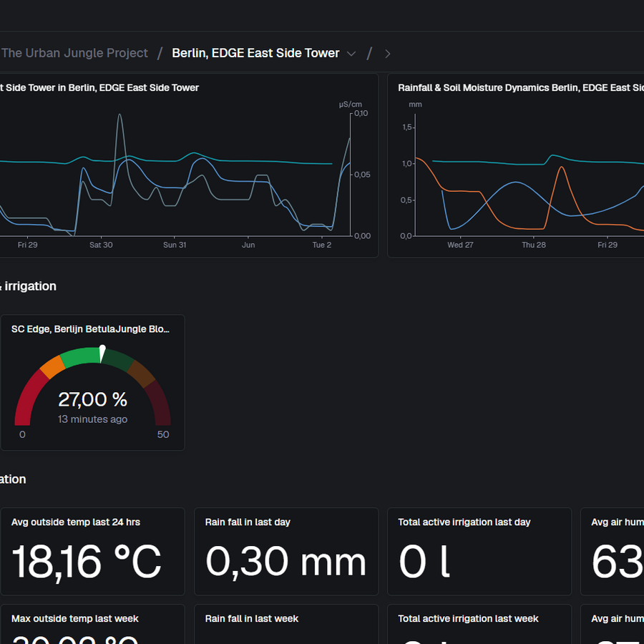Viewport: 644px width, 644px height.
Task: Open the Avg outside temp last 24 hrs card
Action: [x=93, y=551]
